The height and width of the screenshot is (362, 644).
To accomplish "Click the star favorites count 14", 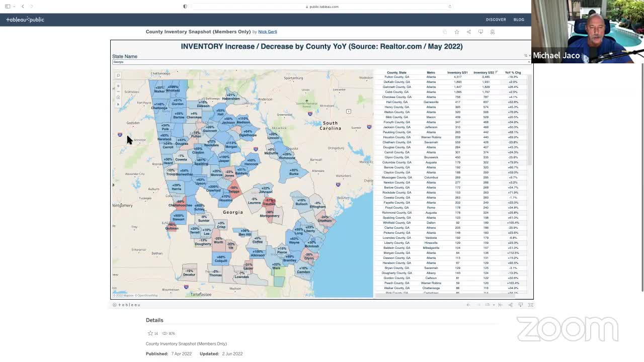I will coord(153,333).
